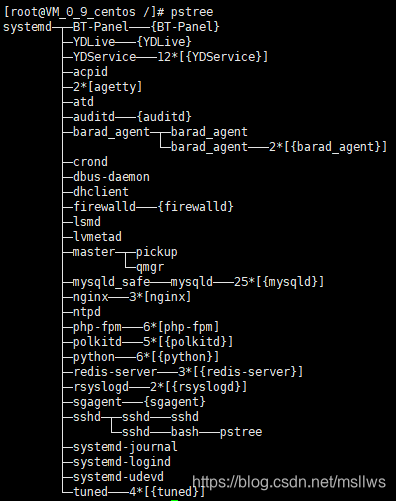Click the top-level barad_agent parent node
Screen dimensions: 396x501
coord(111,132)
